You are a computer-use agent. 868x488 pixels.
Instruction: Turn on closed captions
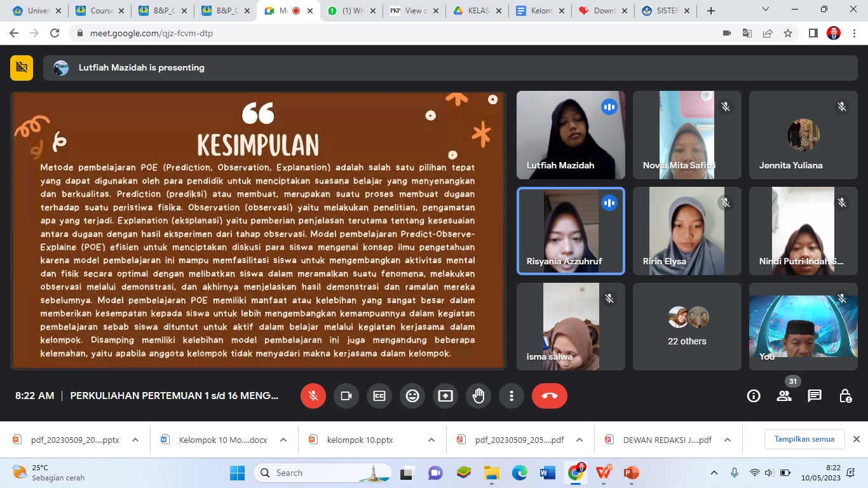pyautogui.click(x=379, y=396)
